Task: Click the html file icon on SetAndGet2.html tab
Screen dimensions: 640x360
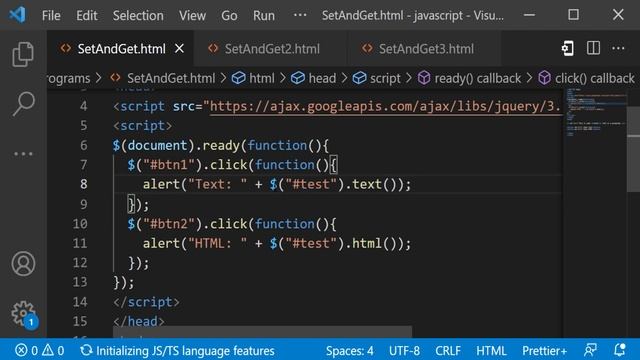Action: click(213, 49)
